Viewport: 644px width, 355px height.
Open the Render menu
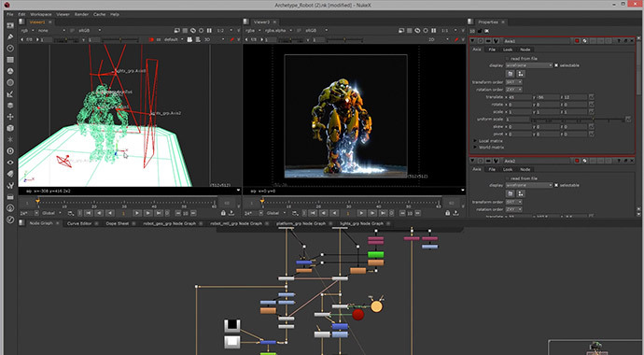(81, 14)
